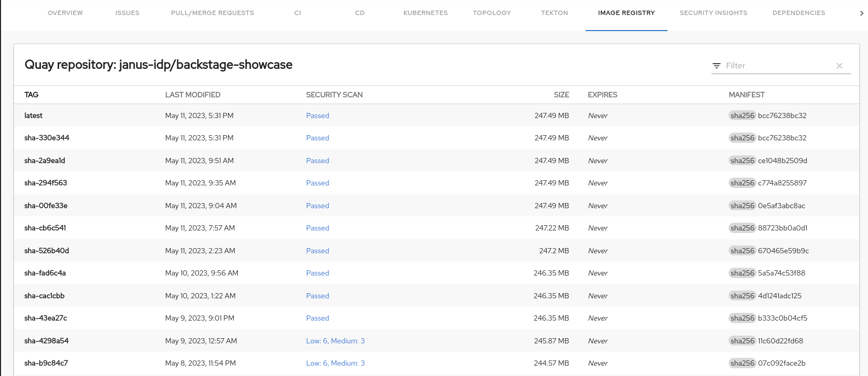This screenshot has width=868, height=376.
Task: Click sha256 chip for sha-00fe33e manifest
Action: pyautogui.click(x=742, y=206)
